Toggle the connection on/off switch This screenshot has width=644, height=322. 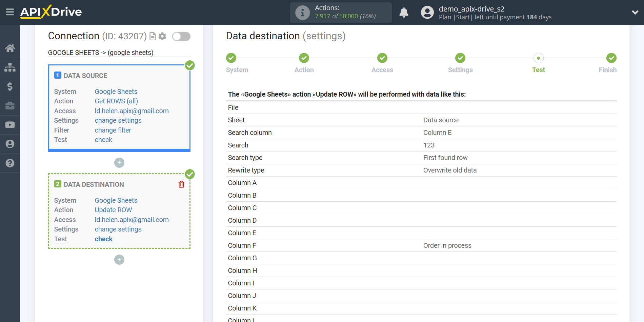pyautogui.click(x=181, y=36)
